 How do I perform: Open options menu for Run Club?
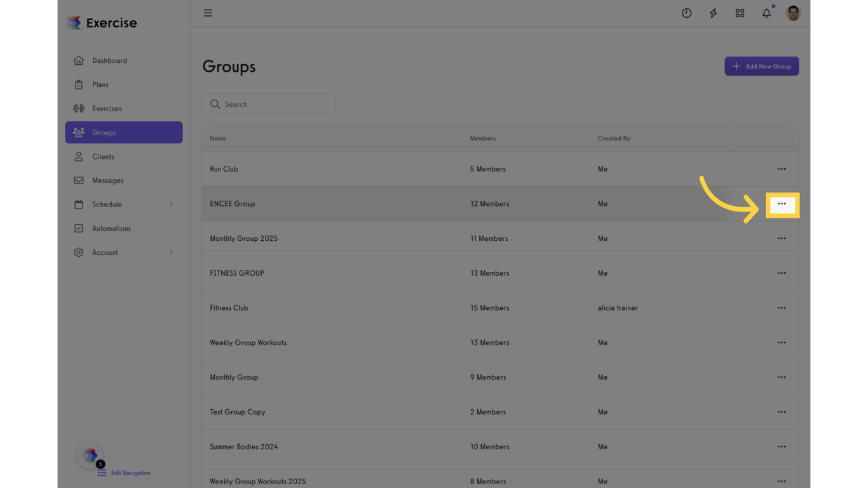(782, 169)
